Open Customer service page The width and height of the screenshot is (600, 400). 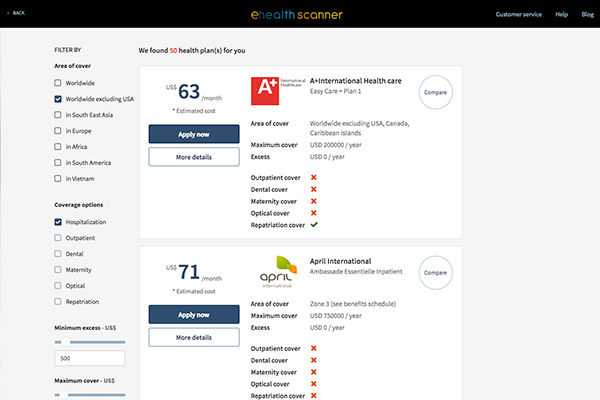click(518, 14)
